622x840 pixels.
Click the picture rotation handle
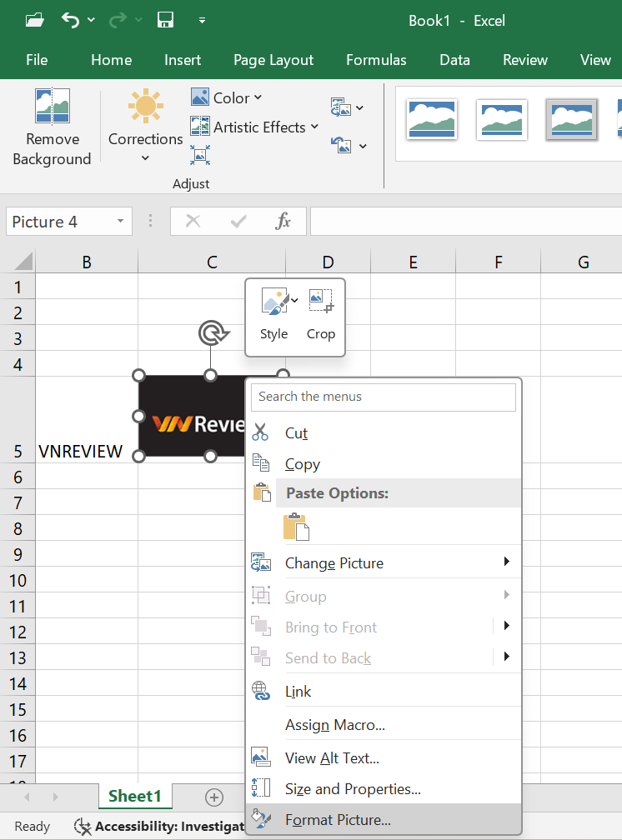click(211, 334)
